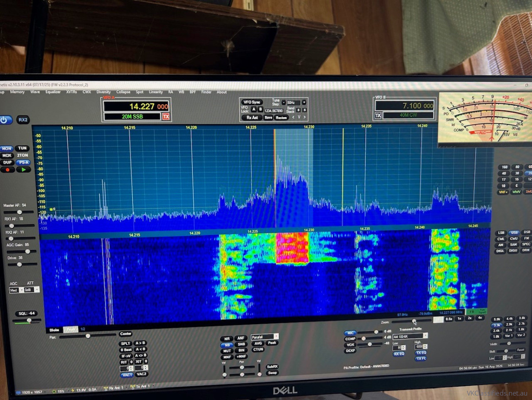Open the Equalizer menu
This screenshot has height=400, width=532.
[x=53, y=92]
